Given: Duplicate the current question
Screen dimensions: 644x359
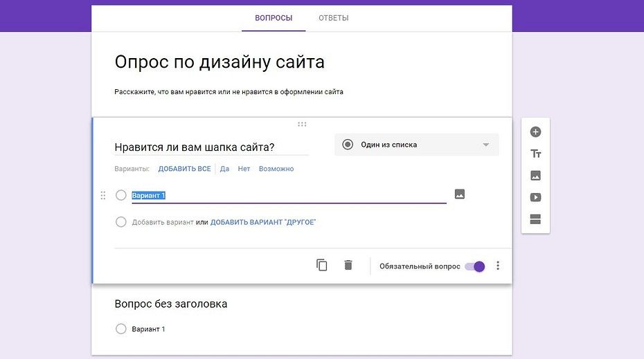Looking at the screenshot, I should (321, 265).
